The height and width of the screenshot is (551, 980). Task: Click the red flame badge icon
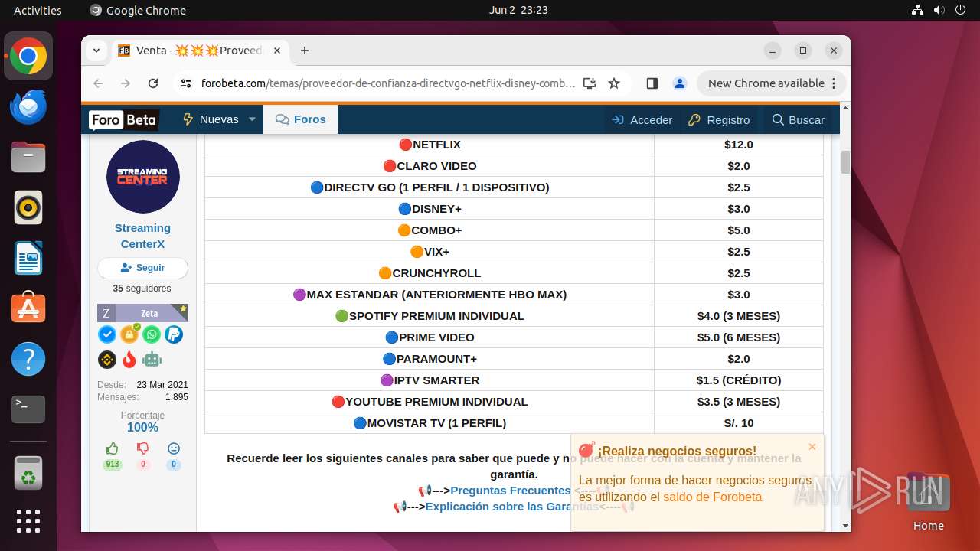[129, 359]
